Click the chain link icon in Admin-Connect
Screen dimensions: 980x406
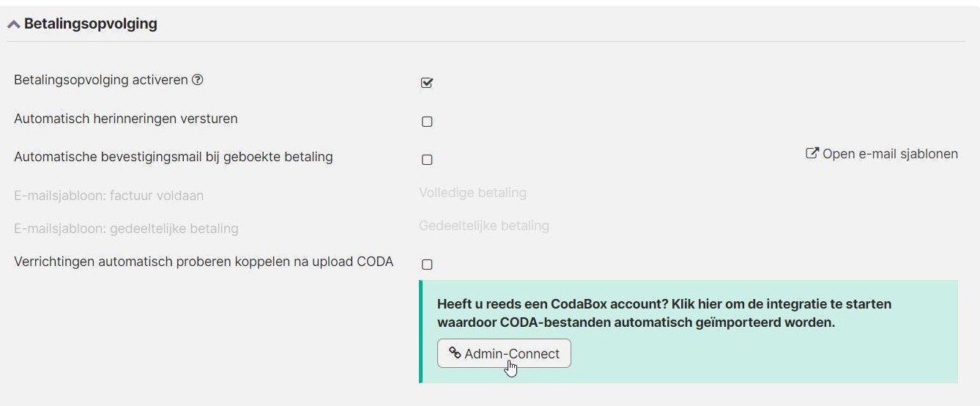coord(455,353)
